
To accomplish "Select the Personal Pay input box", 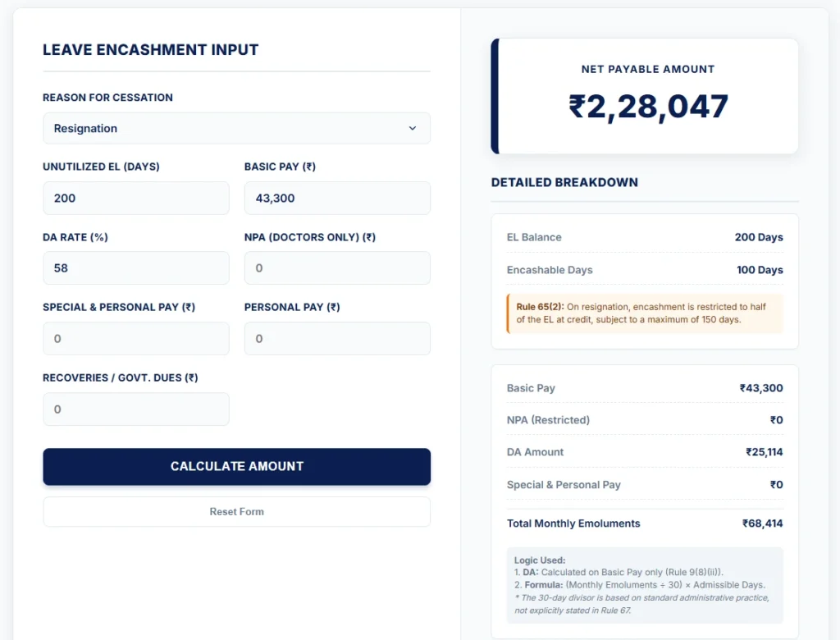I will pyautogui.click(x=336, y=338).
